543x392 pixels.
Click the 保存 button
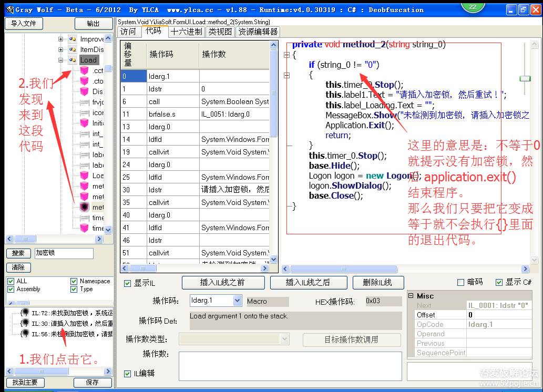(x=92, y=383)
